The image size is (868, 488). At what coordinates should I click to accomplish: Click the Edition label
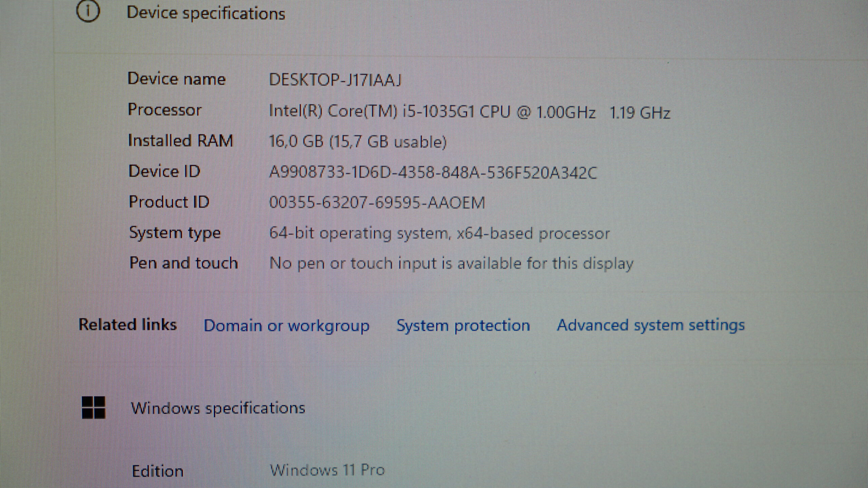pos(158,471)
